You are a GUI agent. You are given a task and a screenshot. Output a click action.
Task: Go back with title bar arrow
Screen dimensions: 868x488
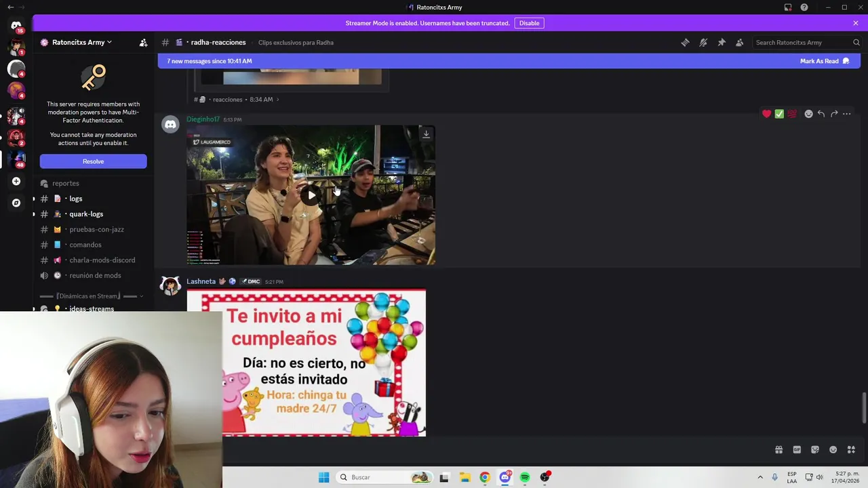tap(10, 7)
